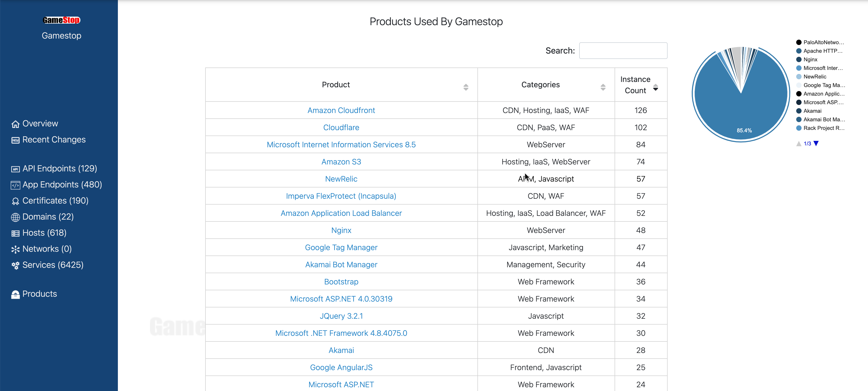868x391 pixels.
Task: Toggle Microsoft ASP.… legend swatch
Action: point(799,102)
